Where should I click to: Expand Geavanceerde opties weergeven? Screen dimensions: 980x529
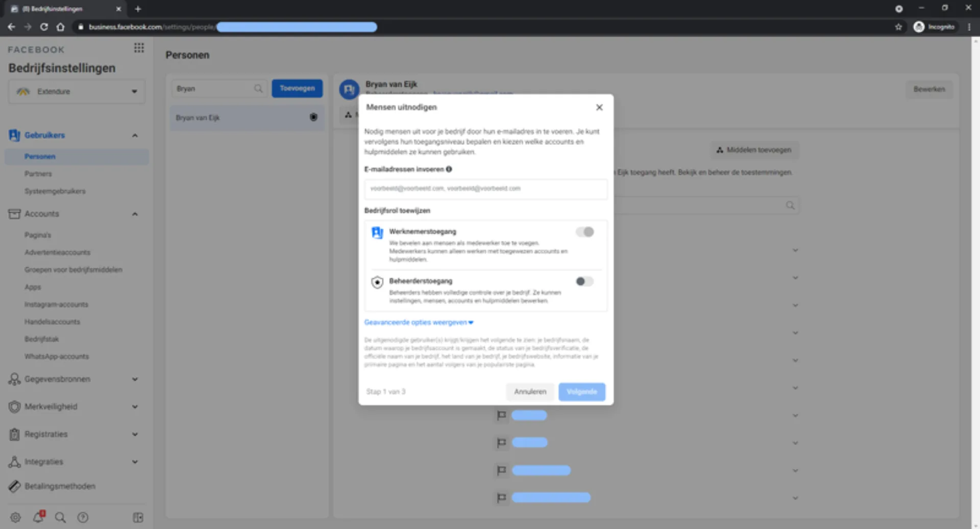(x=419, y=322)
